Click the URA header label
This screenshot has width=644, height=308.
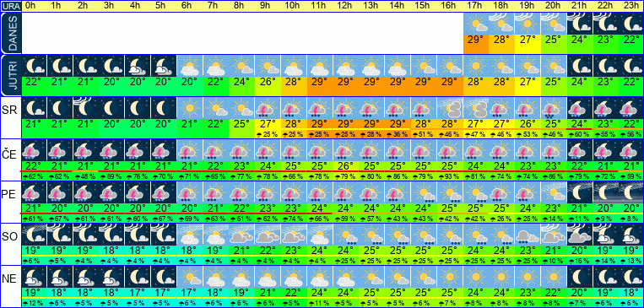point(10,6)
